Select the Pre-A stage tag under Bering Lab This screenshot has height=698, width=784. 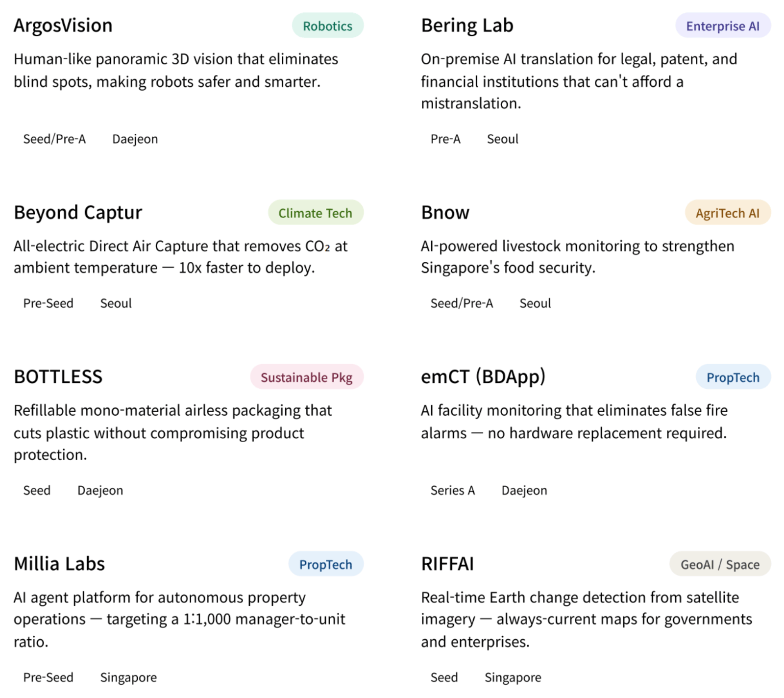click(x=445, y=139)
